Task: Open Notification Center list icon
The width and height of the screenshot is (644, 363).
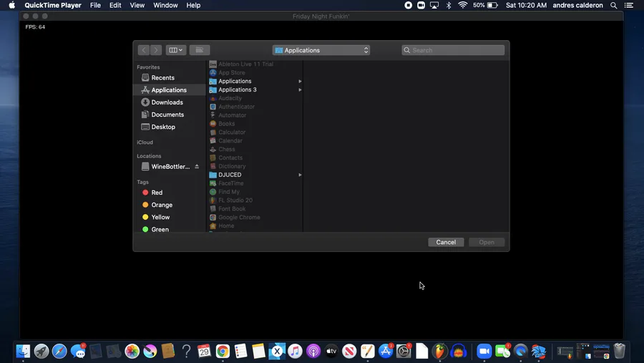Action: tap(629, 5)
